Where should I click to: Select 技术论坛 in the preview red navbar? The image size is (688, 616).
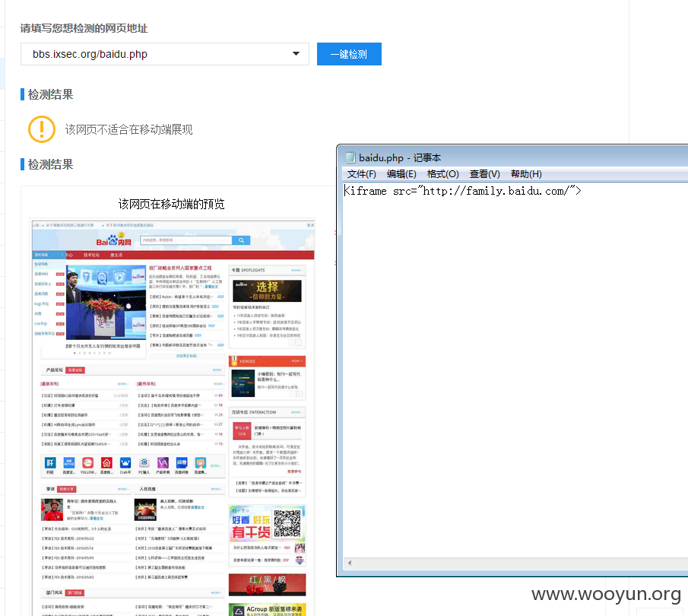click(92, 255)
